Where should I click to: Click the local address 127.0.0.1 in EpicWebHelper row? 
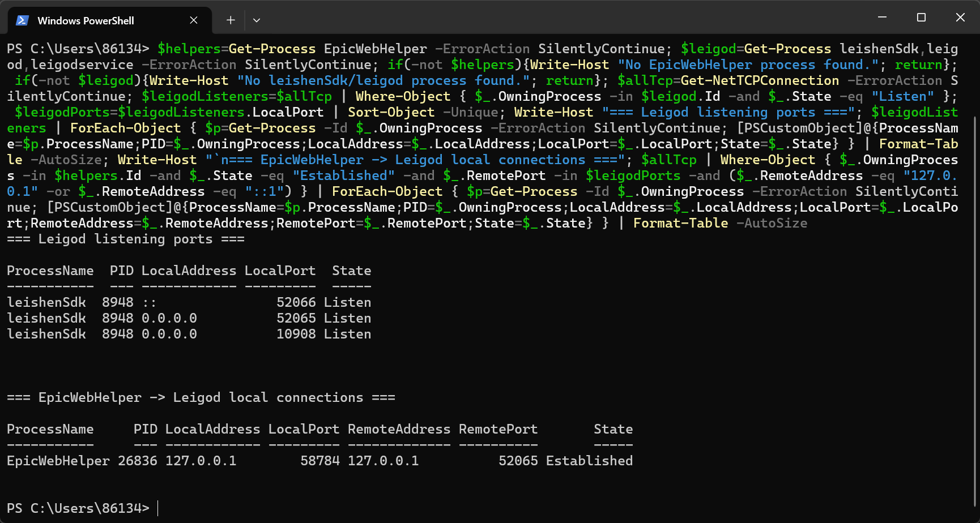[201, 461]
